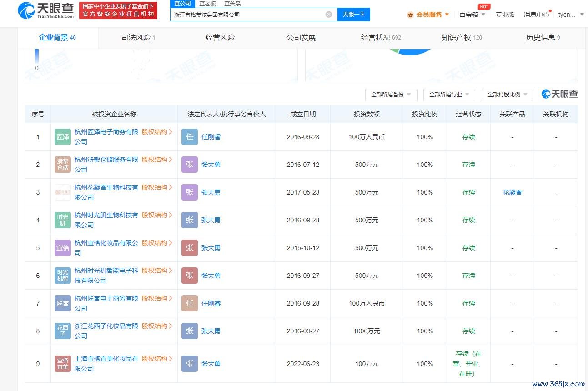The image size is (588, 391).
Task: Click the 2022-06-23 establishment date
Action: pyautogui.click(x=303, y=364)
